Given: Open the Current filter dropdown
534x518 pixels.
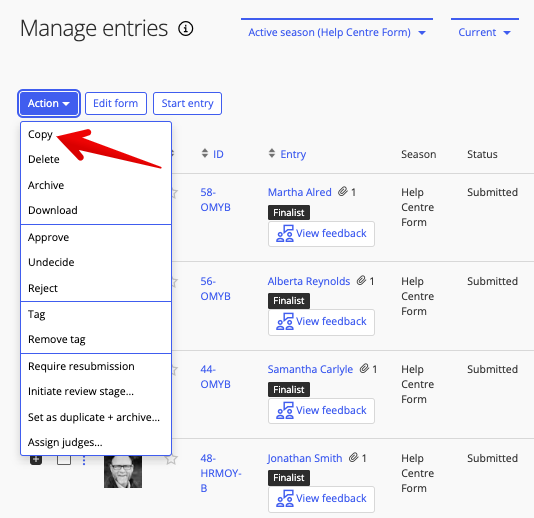Looking at the screenshot, I should pyautogui.click(x=484, y=32).
